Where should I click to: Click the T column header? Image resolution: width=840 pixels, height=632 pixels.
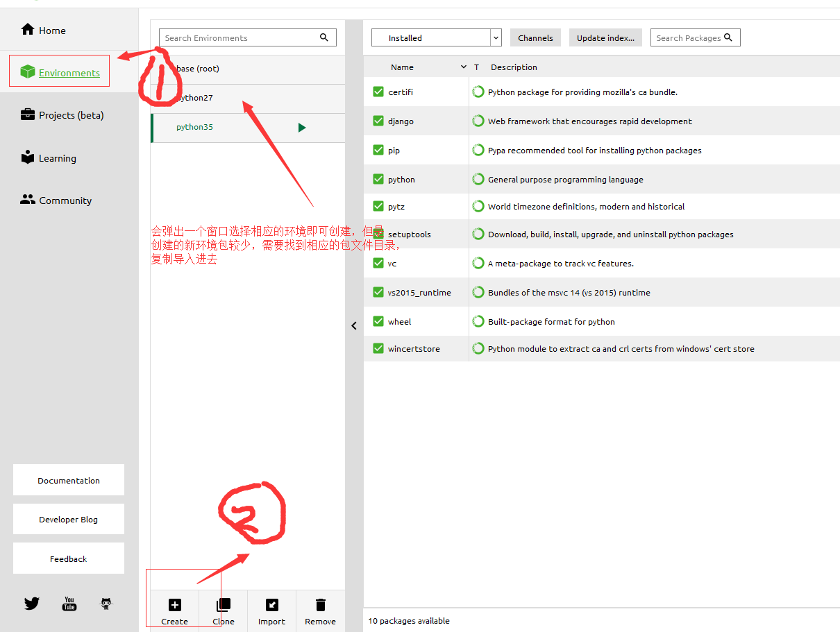(x=477, y=67)
